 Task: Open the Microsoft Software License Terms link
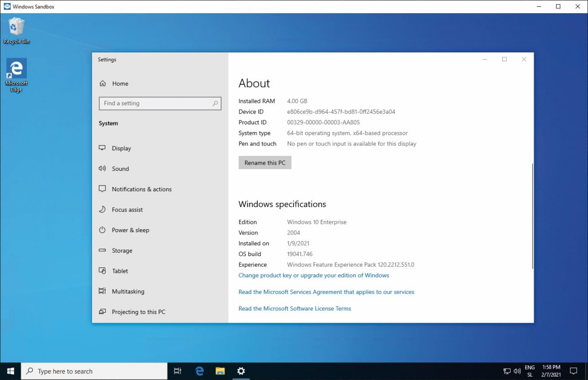click(295, 309)
